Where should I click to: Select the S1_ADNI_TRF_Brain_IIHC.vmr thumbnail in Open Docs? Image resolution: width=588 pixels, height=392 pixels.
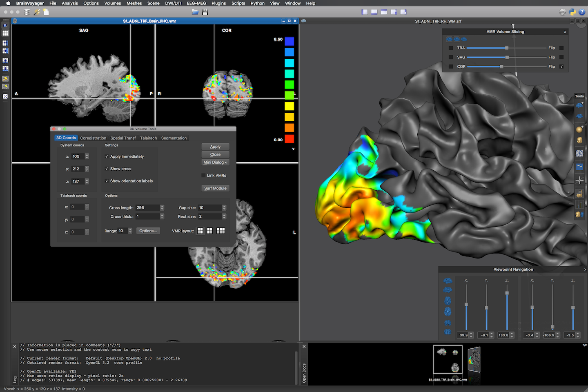pos(448,359)
